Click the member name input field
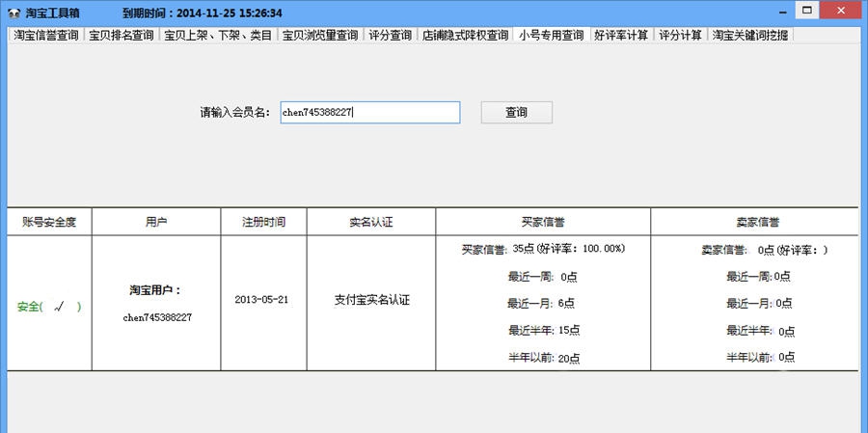 369,113
